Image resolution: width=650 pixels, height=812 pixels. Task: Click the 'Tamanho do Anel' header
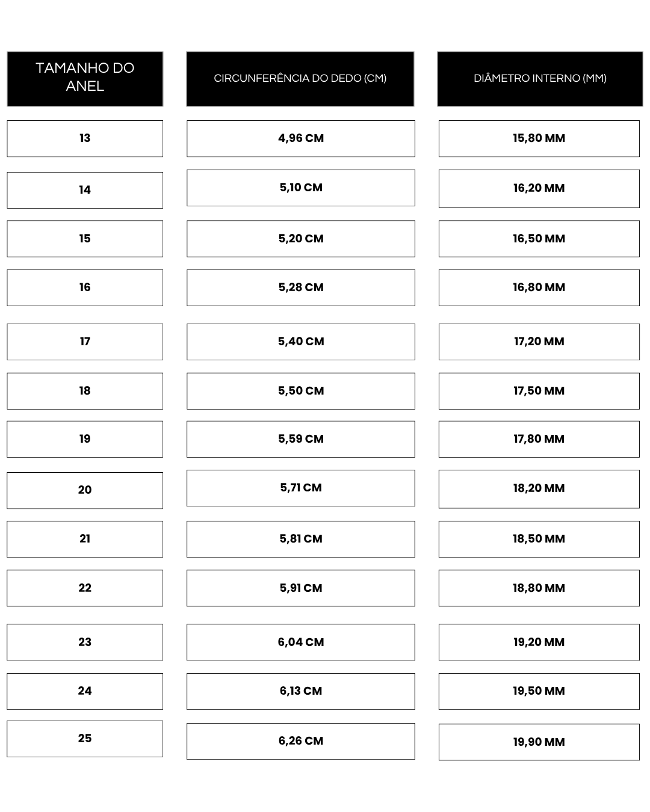pyautogui.click(x=85, y=79)
